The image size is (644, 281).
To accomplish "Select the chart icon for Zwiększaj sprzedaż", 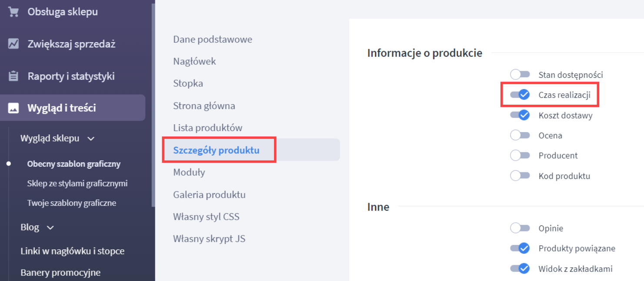I will point(13,43).
